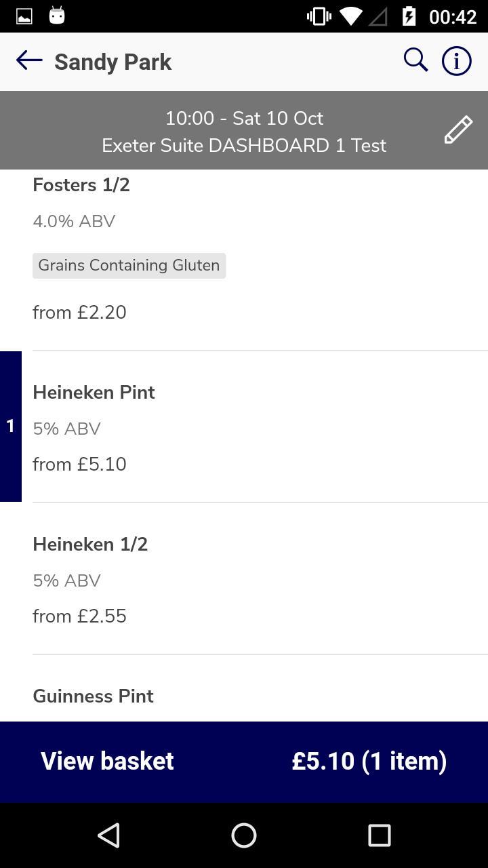Tap the 10:00 - Sat 10 Oct timeslot
The width and height of the screenshot is (488, 868).
click(244, 118)
